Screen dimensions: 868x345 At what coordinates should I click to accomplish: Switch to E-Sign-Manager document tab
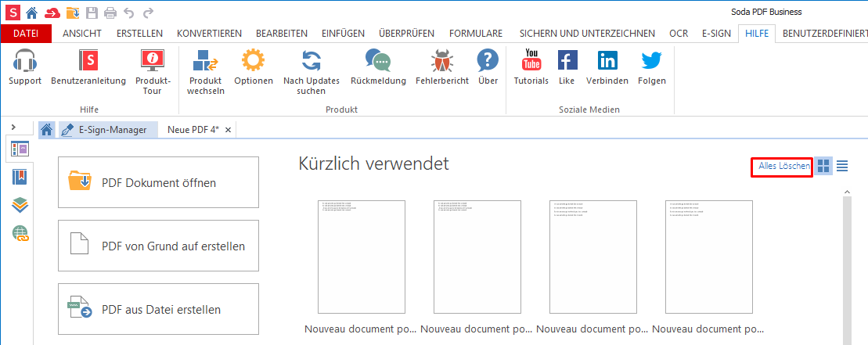109,130
